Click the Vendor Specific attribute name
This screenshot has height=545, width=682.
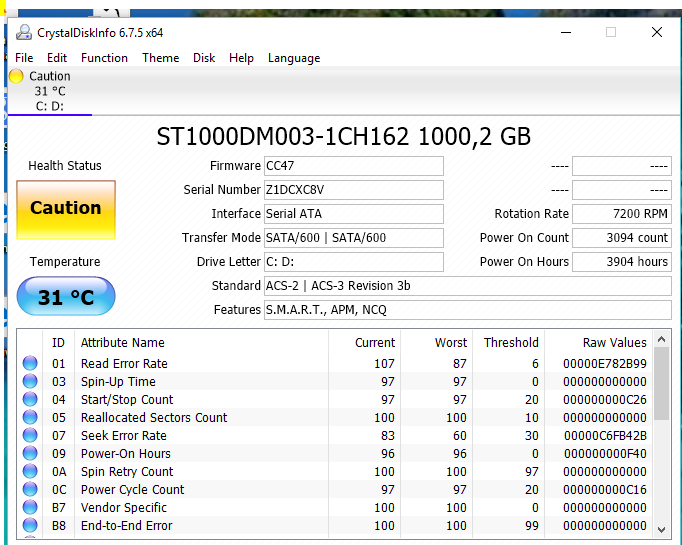point(124,507)
